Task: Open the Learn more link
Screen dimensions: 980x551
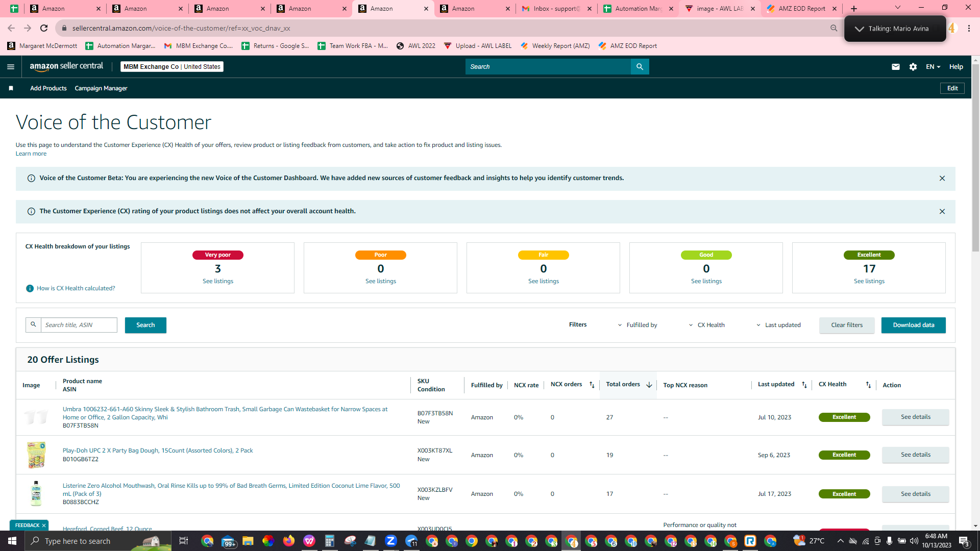Action: pyautogui.click(x=31, y=154)
